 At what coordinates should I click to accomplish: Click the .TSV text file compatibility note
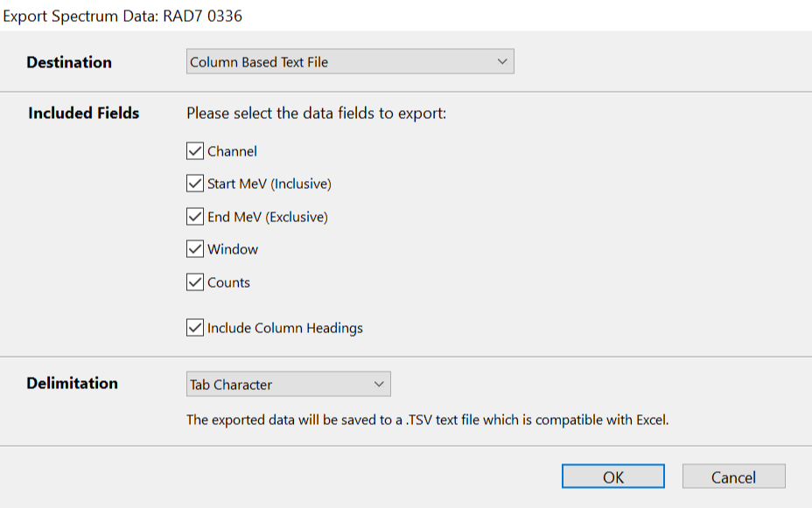427,420
